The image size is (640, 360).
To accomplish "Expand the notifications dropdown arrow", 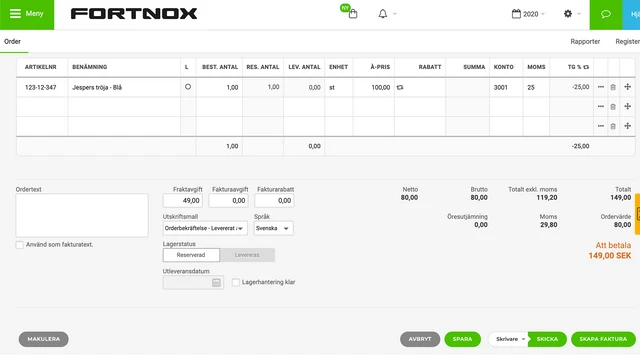I will click(x=395, y=14).
